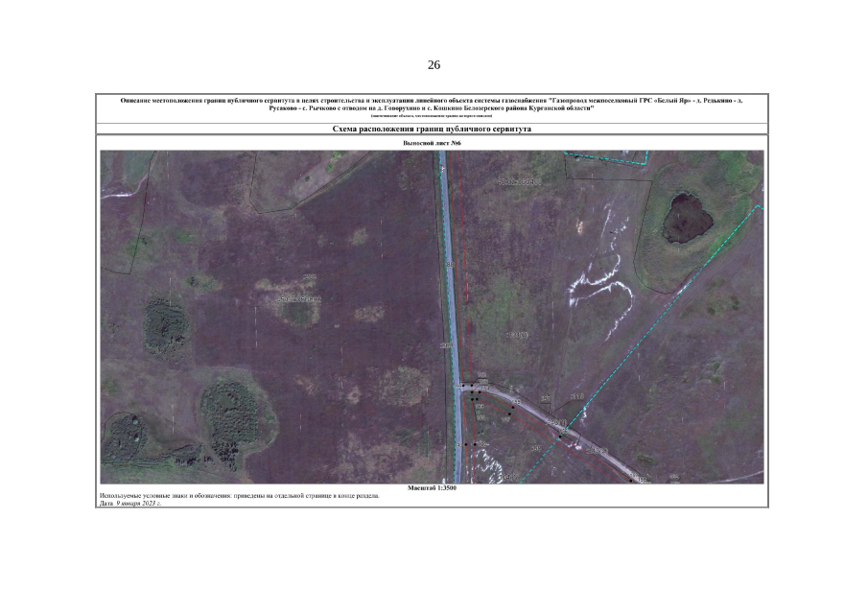Click the dark heart-shaped pond on map
The width and height of the screenshot is (868, 614).
[690, 215]
